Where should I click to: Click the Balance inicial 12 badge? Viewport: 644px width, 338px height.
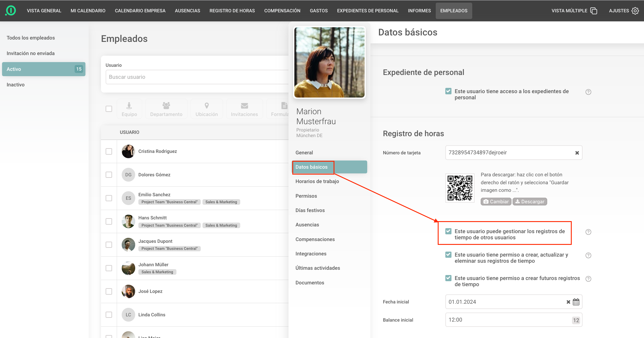click(576, 320)
